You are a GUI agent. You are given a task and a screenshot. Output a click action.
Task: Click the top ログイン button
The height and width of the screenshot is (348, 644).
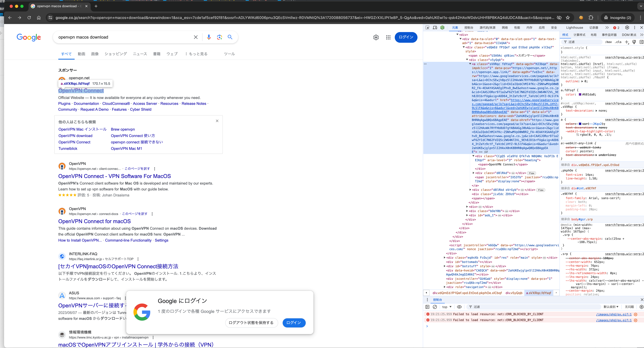(406, 37)
